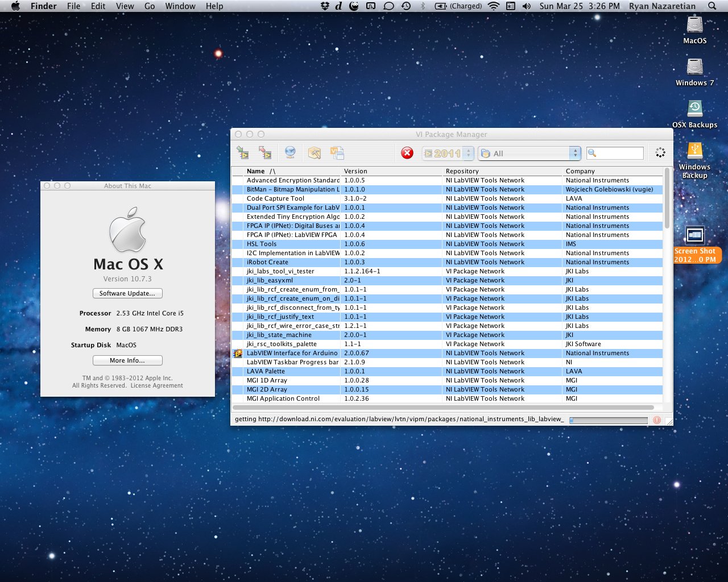Click the Ryan Nazaretian user menu
The image size is (728, 582).
pyautogui.click(x=662, y=6)
